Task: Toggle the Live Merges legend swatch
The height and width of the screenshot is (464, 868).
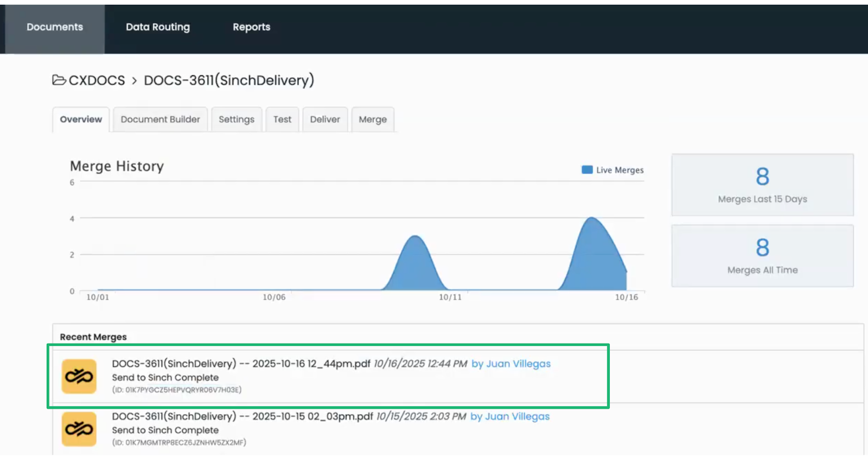Action: pyautogui.click(x=587, y=170)
